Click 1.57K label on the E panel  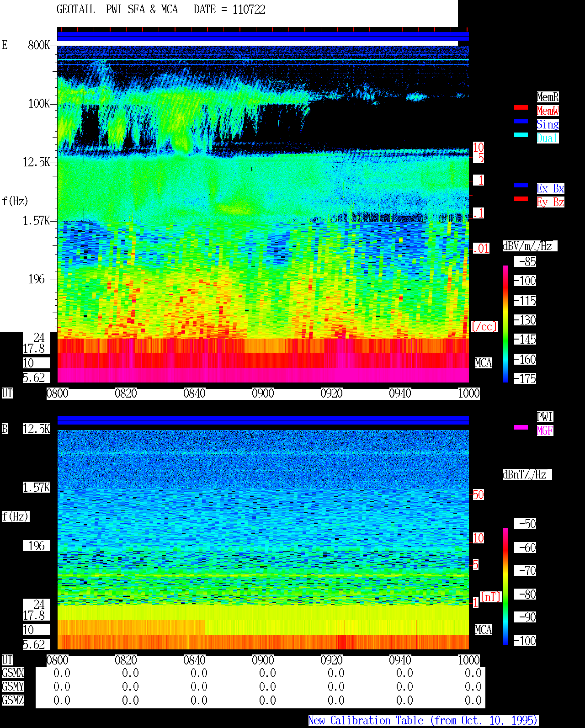[x=36, y=221]
